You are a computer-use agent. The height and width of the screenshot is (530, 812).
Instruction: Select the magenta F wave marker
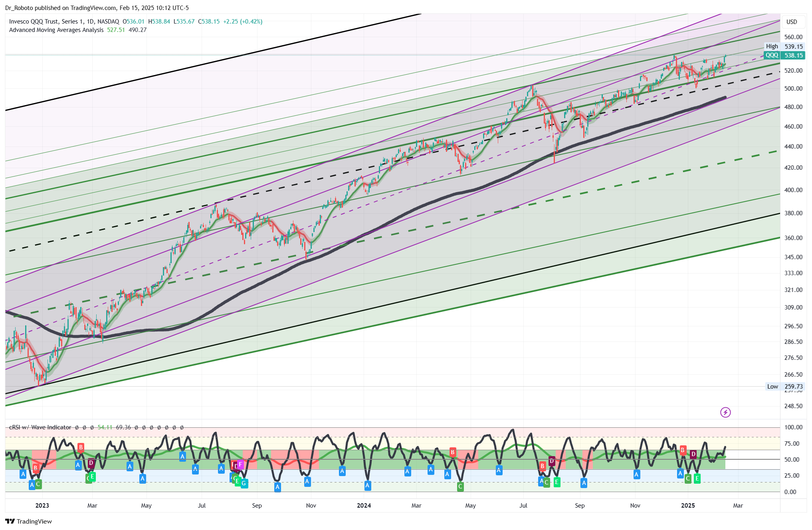pyautogui.click(x=240, y=465)
